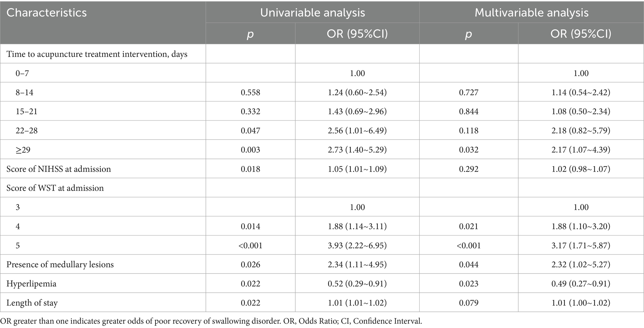Click the Characteristics column header
644x328 pixels.
pos(47,13)
